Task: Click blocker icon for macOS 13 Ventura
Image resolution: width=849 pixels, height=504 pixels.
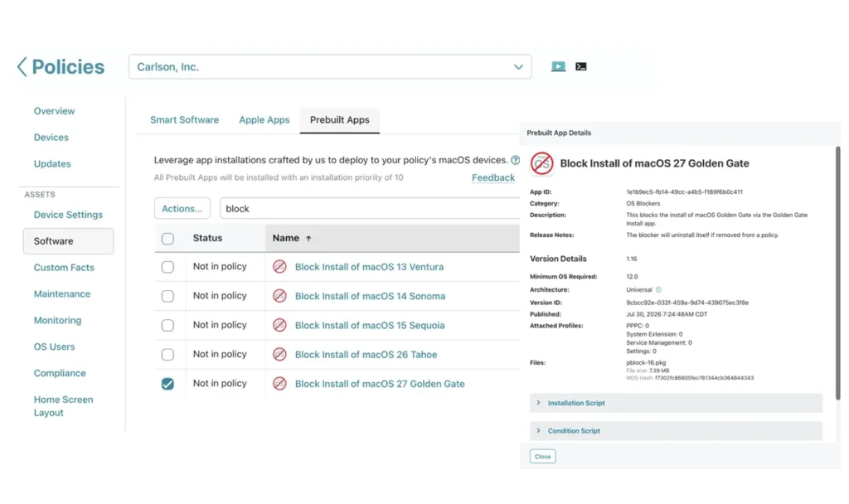Action: click(x=279, y=266)
